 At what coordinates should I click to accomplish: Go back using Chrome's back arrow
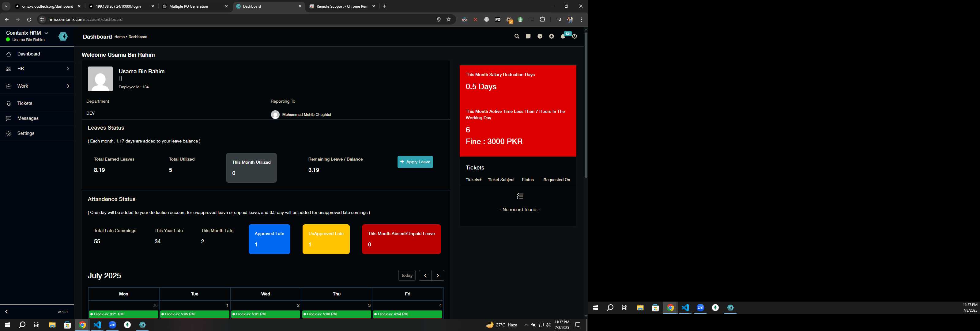7,19
